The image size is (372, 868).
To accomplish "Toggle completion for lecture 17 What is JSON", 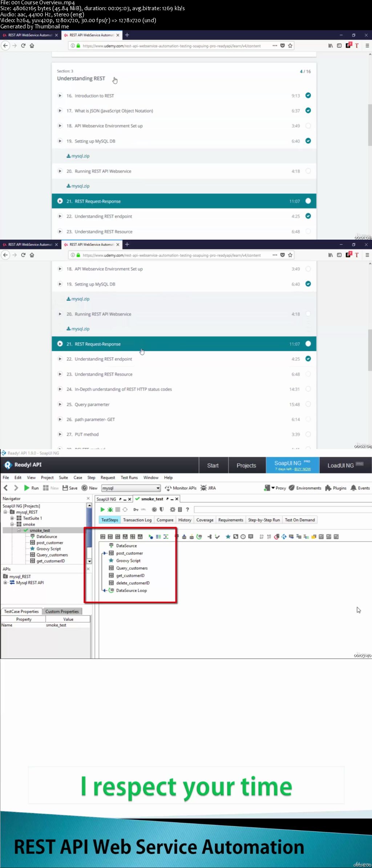I will (308, 111).
